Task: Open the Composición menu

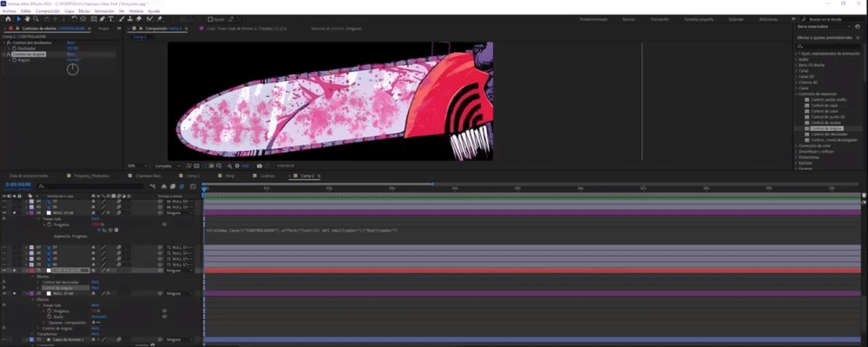Action: point(48,11)
